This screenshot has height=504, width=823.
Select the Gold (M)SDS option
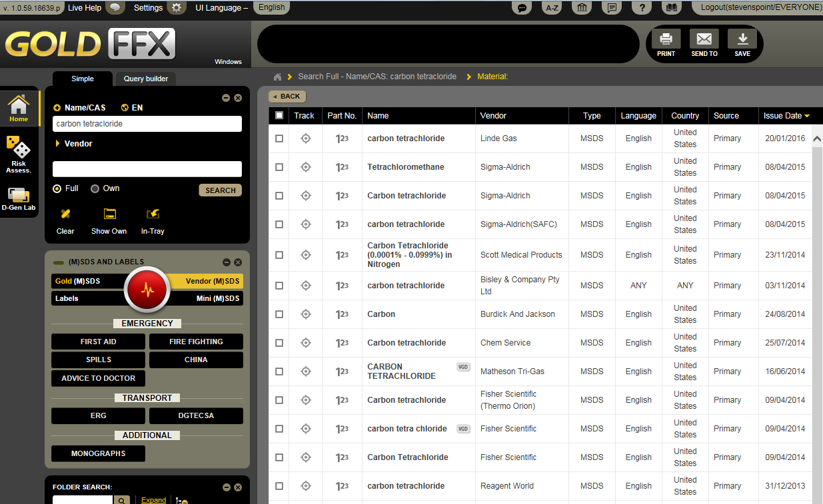click(x=78, y=281)
